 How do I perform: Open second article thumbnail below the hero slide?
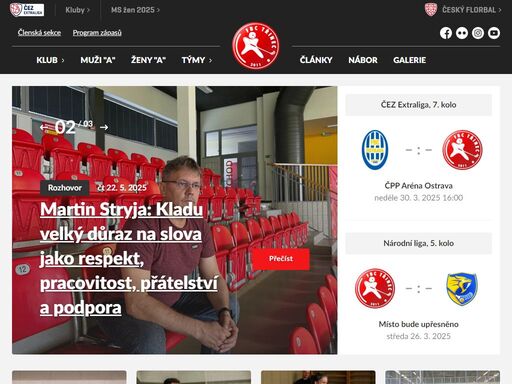point(194,377)
